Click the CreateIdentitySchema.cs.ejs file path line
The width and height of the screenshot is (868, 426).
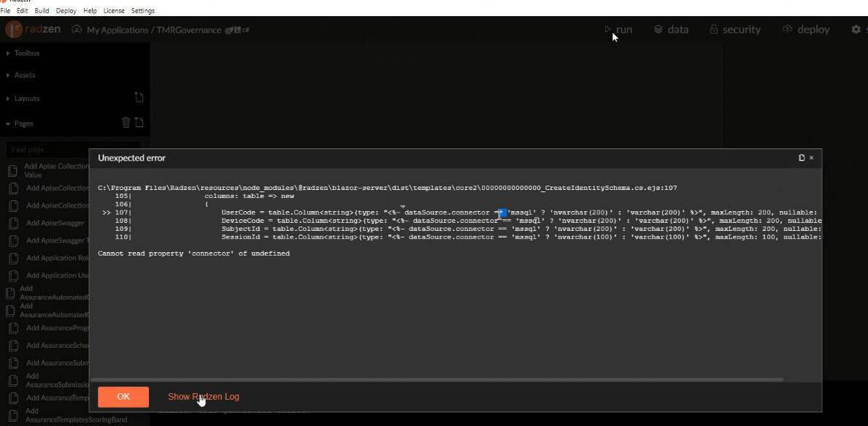388,188
